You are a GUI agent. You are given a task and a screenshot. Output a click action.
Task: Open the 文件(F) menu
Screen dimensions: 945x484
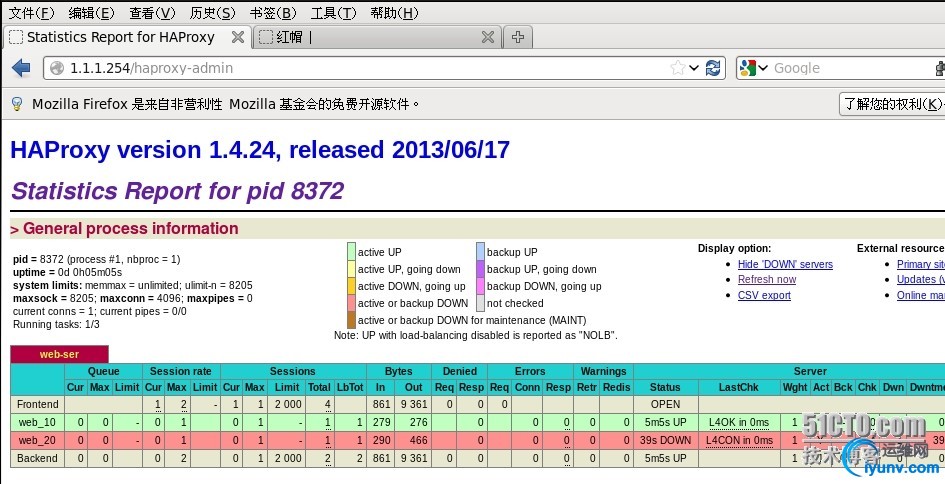pos(31,13)
